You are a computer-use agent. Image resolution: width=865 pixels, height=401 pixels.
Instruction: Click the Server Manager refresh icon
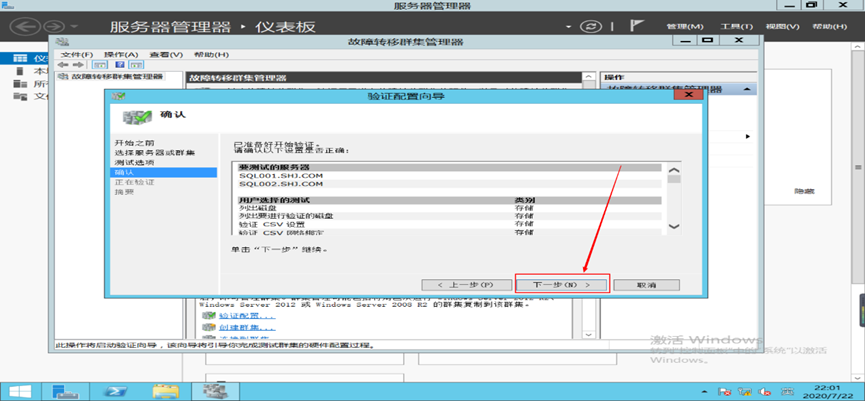(591, 26)
